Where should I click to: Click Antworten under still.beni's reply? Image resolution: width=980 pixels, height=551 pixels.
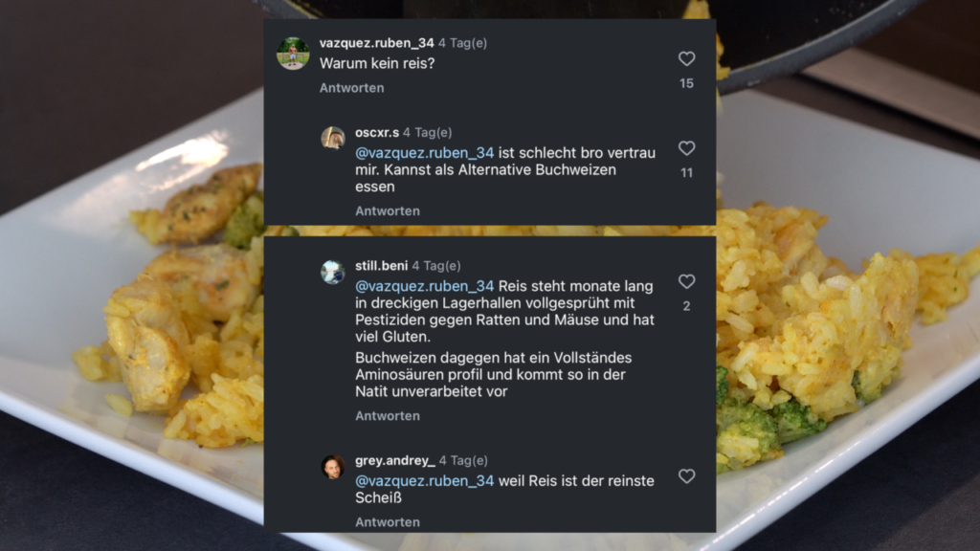(388, 416)
